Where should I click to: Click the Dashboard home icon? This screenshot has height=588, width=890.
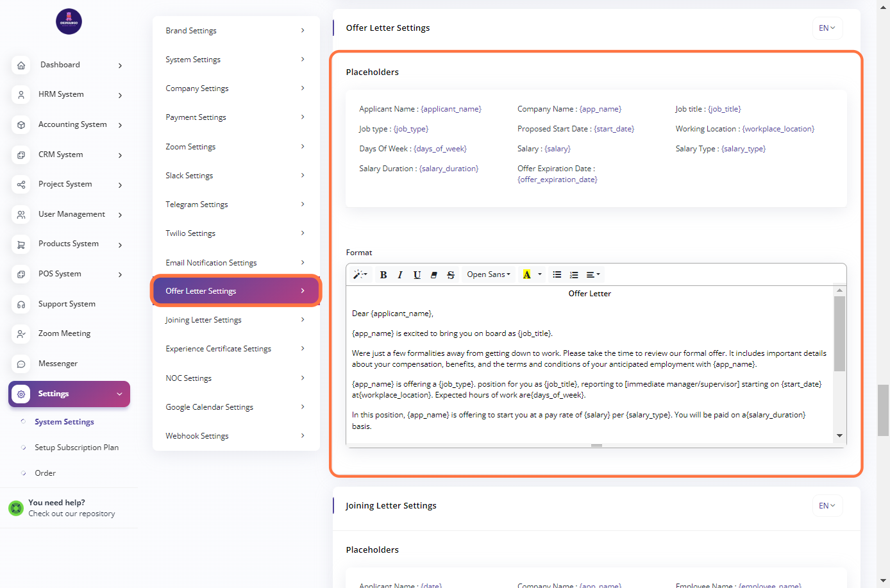point(21,65)
